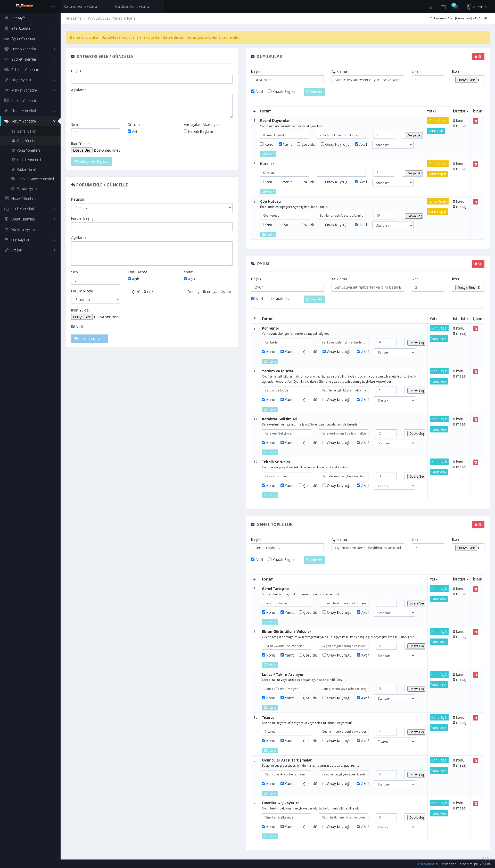Collapse the Forum Yönetimi sidebar menu
This screenshot has height=868, width=495.
[x=30, y=121]
